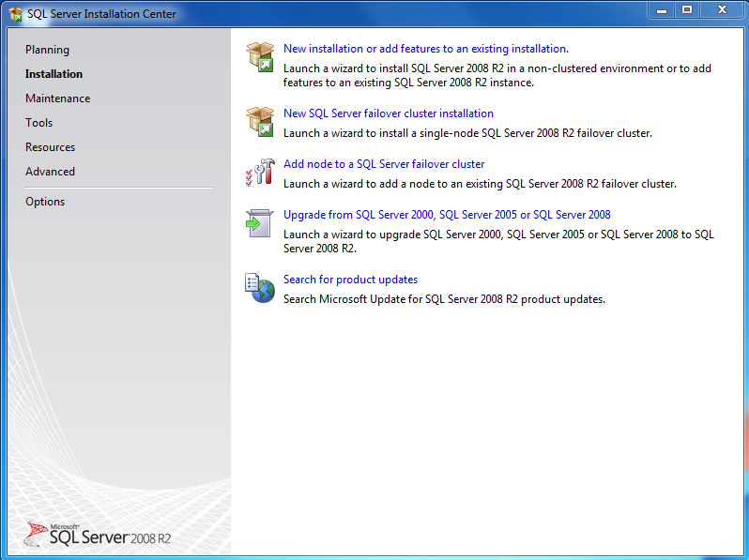749x560 pixels.
Task: Click the box icon for new installation
Action: pos(260,57)
